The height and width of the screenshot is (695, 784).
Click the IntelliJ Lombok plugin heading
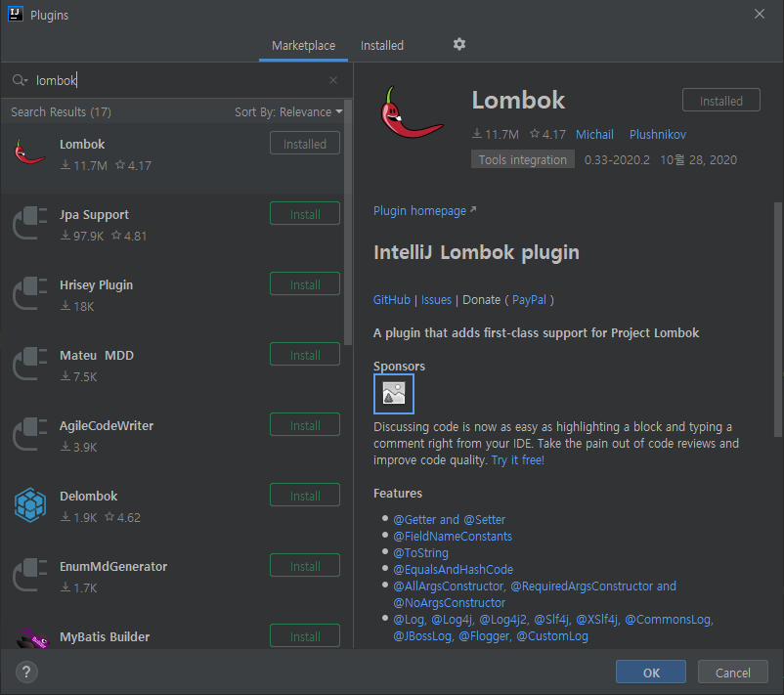[476, 252]
